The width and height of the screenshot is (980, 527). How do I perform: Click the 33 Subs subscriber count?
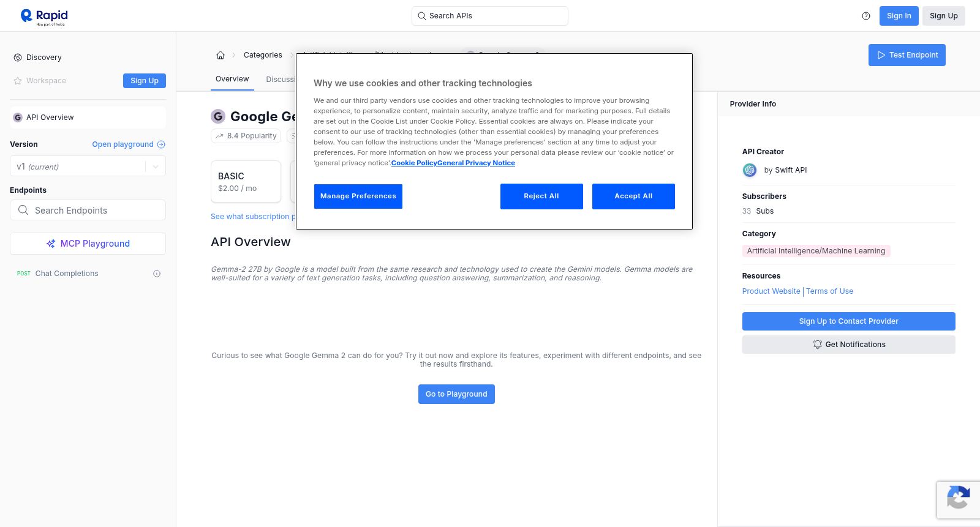tap(758, 211)
